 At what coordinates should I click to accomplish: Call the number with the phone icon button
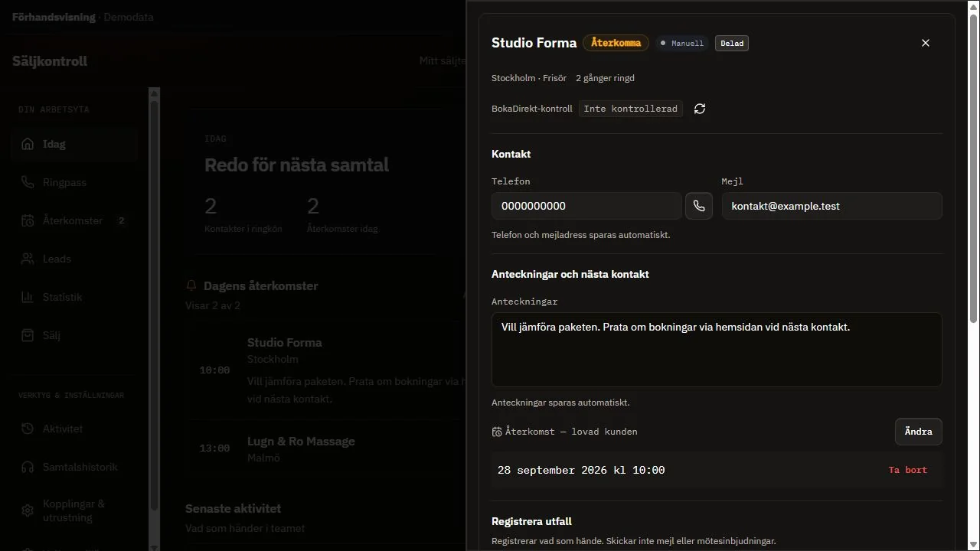tap(699, 206)
